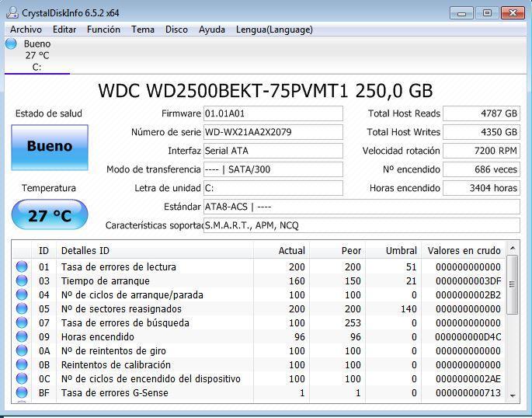Open the Función menu
This screenshot has height=418, width=532.
103,30
